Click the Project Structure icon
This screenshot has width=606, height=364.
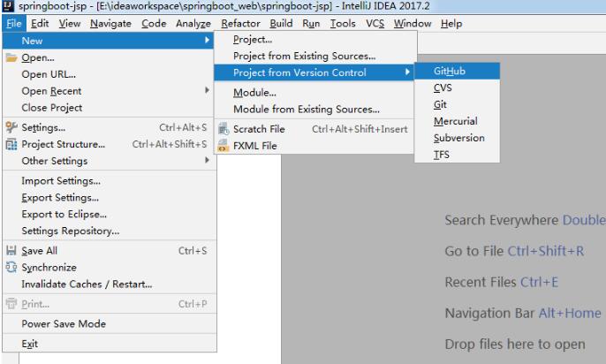tap(11, 144)
